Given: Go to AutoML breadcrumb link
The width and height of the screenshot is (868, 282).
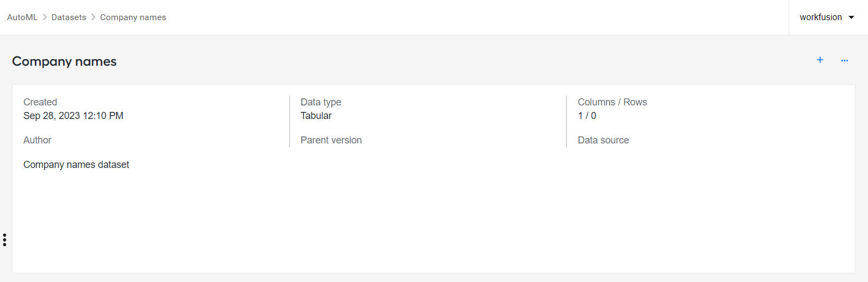Looking at the screenshot, I should [x=22, y=17].
